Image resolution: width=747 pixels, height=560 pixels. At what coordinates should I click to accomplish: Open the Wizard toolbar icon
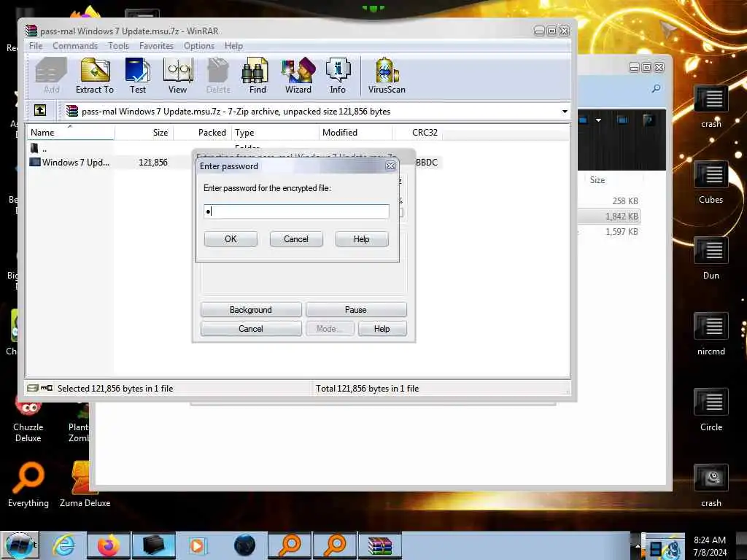[x=298, y=76]
